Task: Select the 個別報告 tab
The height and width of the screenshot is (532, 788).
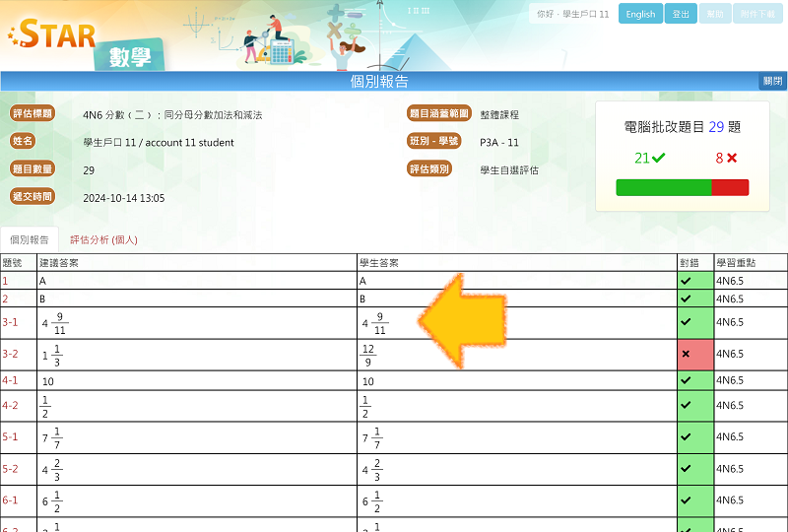Action: (x=30, y=239)
